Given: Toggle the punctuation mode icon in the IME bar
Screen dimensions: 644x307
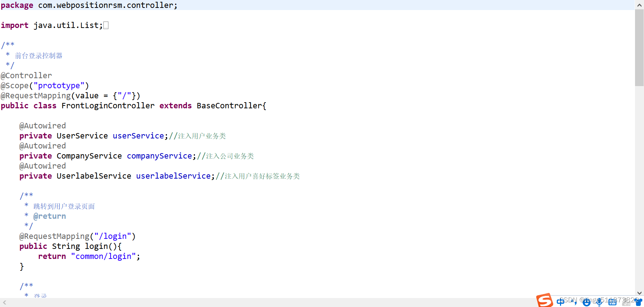Looking at the screenshot, I should [x=574, y=302].
